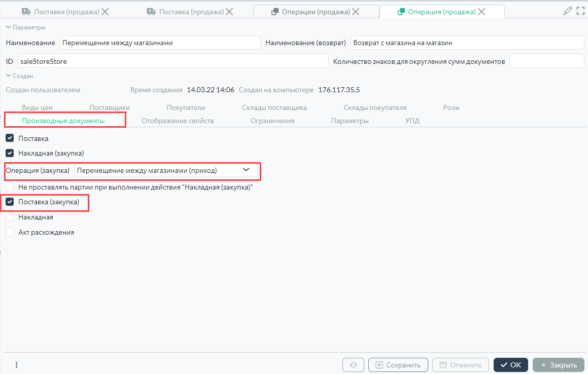Screen dimensions: 588x374
Task: Close the Поставка (продажа) tab
Action: coord(230,12)
